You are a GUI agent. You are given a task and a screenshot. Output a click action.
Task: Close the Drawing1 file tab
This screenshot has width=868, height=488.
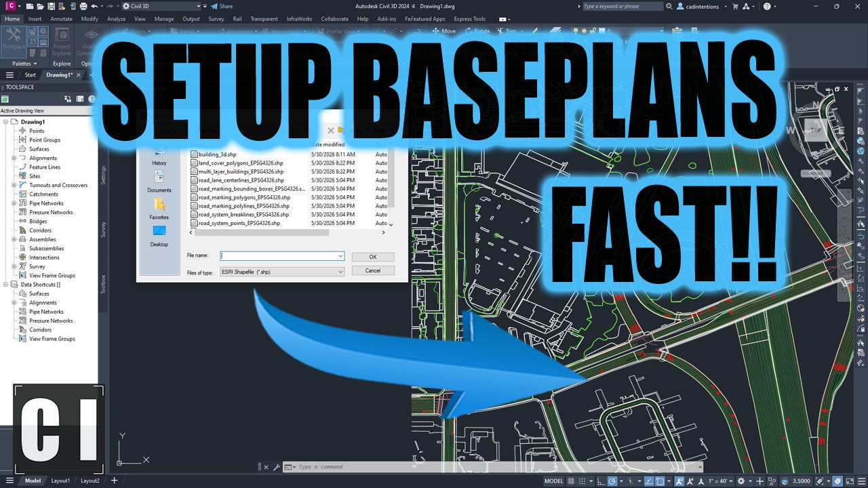click(x=79, y=75)
